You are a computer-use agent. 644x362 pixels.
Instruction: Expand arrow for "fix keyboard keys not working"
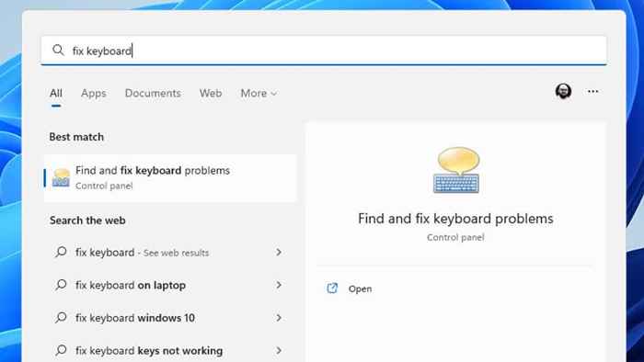279,351
